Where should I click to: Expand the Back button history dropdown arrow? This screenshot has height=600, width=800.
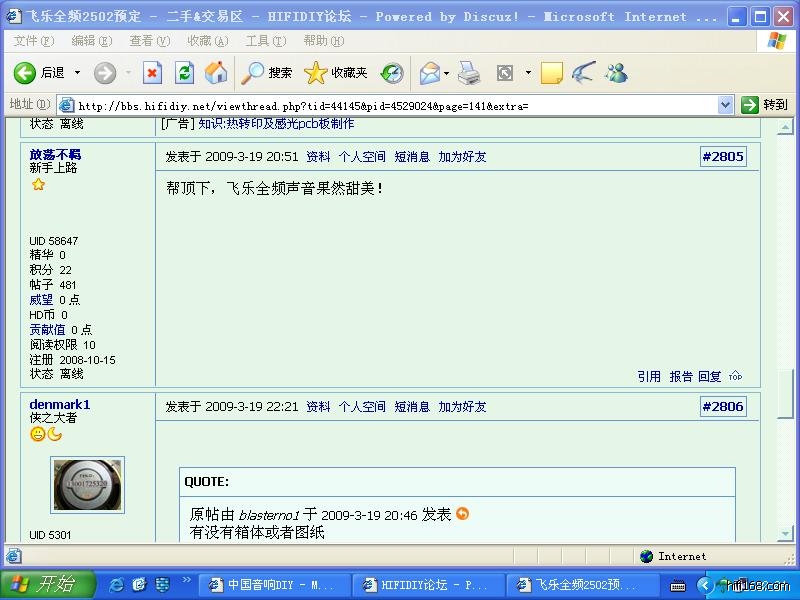77,73
